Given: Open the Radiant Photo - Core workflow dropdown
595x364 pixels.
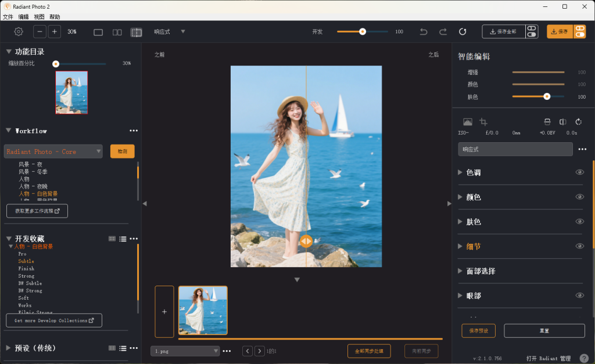Looking at the screenshot, I should pyautogui.click(x=53, y=152).
